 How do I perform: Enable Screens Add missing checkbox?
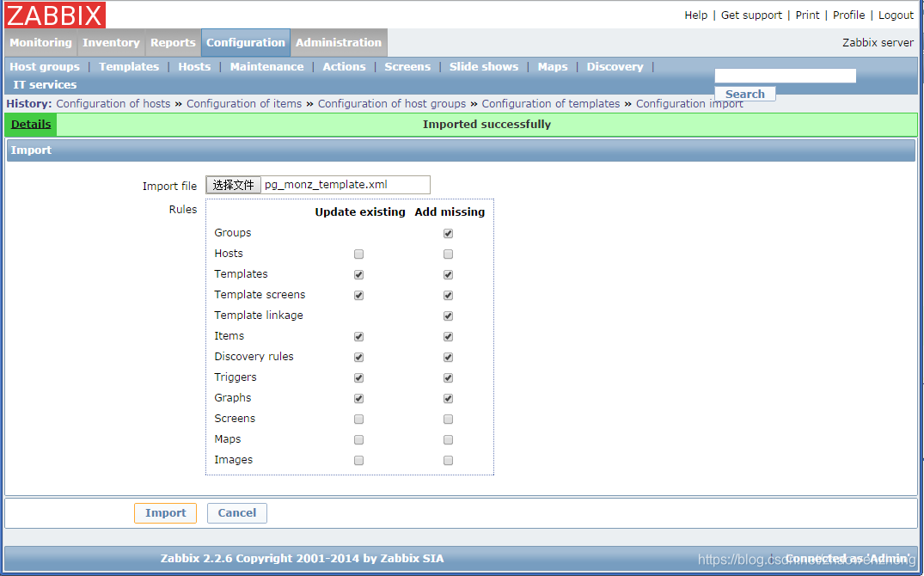click(449, 420)
